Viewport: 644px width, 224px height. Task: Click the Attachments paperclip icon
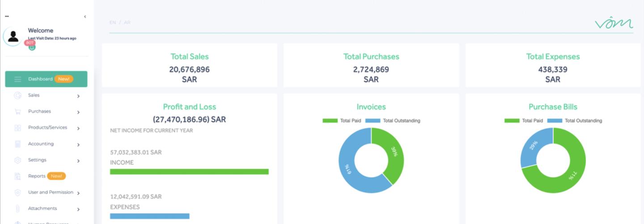click(x=18, y=209)
